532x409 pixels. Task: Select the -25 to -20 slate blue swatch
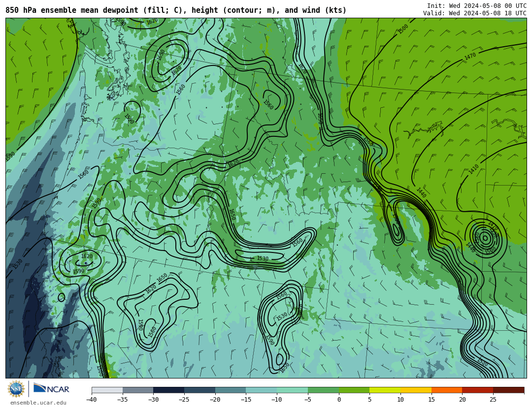tap(200, 390)
